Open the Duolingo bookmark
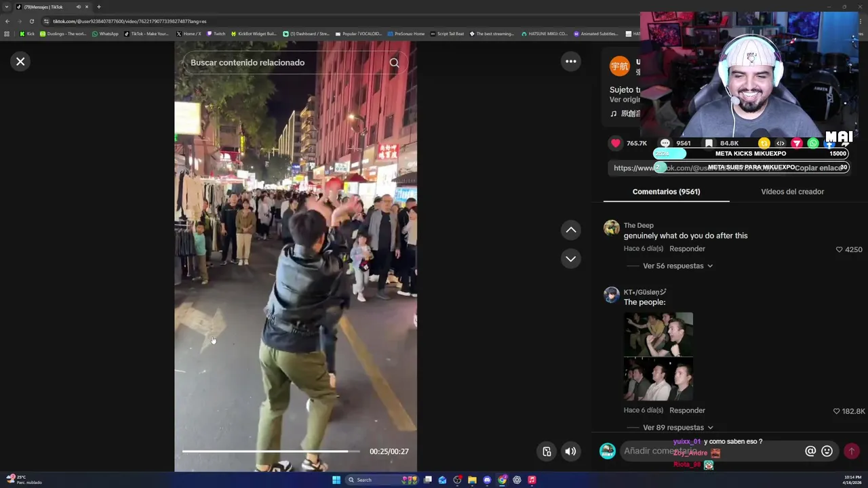Screen dimensions: 868x488 tap(63, 34)
